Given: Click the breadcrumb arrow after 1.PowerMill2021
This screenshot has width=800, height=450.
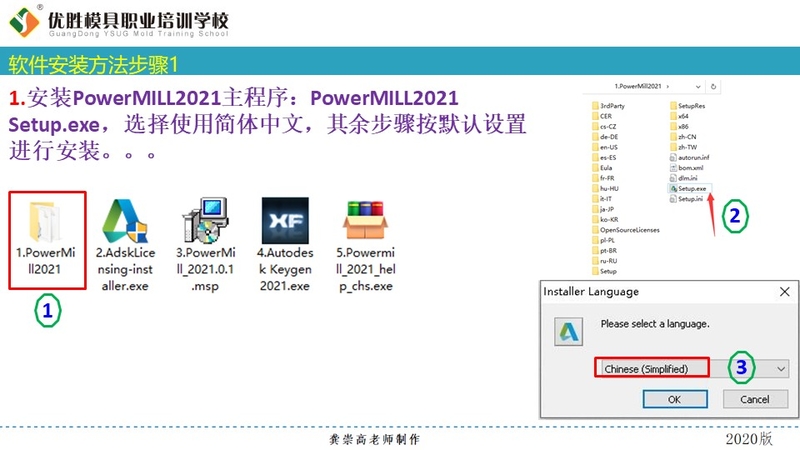Looking at the screenshot, I should click(667, 88).
